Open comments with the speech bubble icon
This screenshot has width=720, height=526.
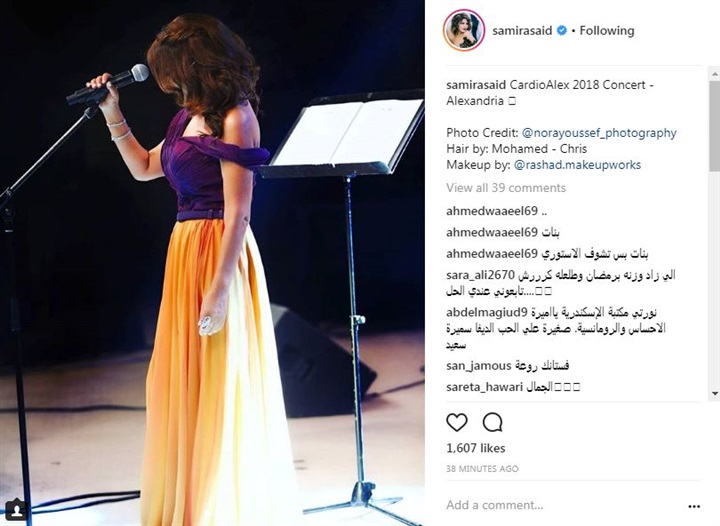[x=493, y=422]
